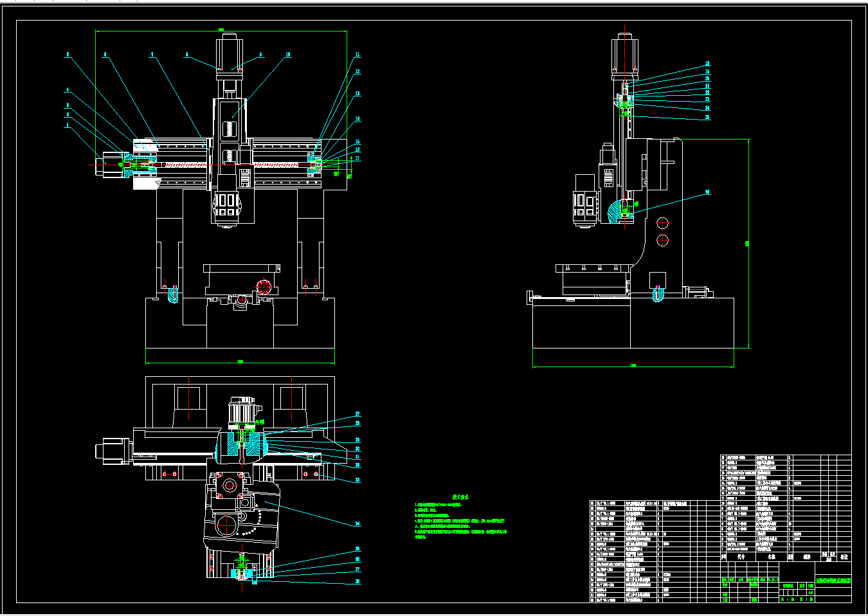Pick the green title text in title block
Image resolution: width=868 pixels, height=616 pixels.
833,581
